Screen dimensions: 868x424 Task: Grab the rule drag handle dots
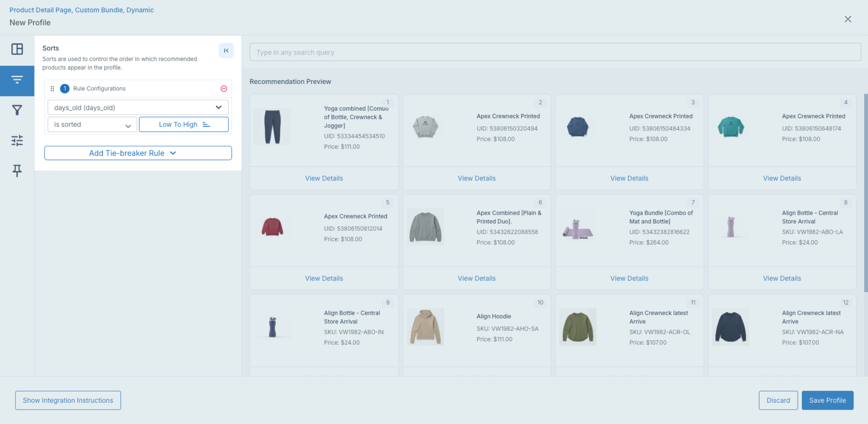52,89
